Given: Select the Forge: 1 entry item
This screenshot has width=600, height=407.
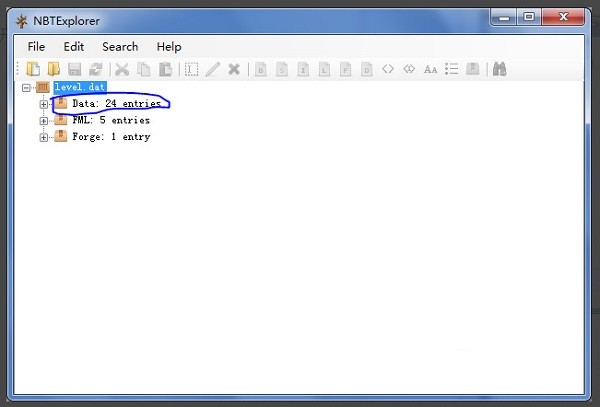Looking at the screenshot, I should 110,137.
